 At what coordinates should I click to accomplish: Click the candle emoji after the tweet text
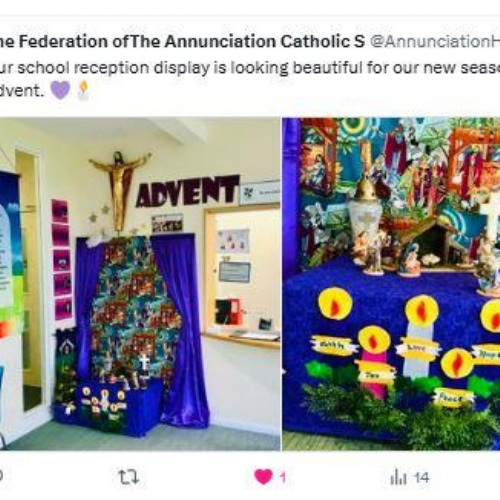(83, 90)
